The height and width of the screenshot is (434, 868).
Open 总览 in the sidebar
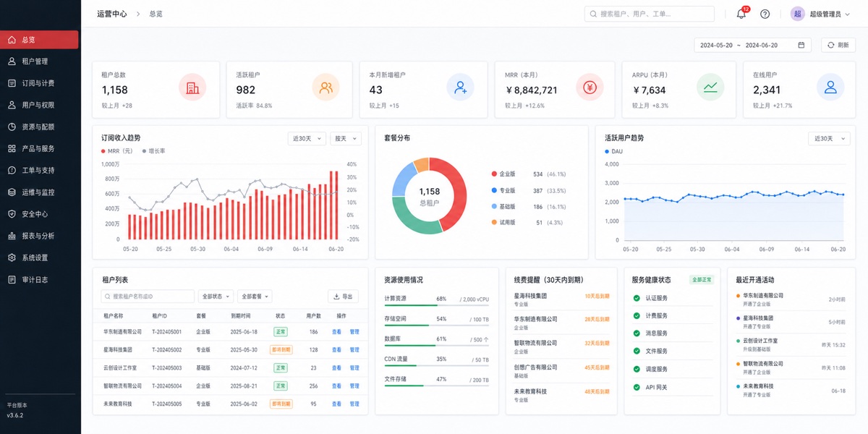point(40,40)
